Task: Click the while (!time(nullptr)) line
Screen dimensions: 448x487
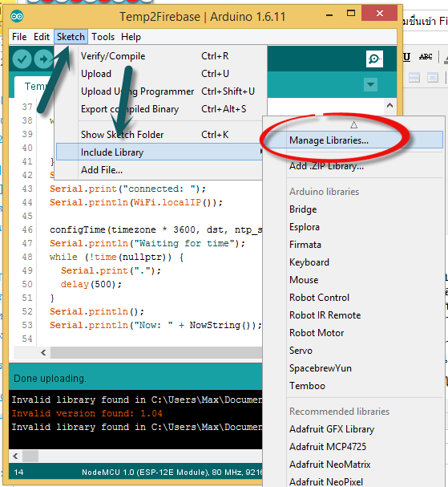Action: click(117, 258)
